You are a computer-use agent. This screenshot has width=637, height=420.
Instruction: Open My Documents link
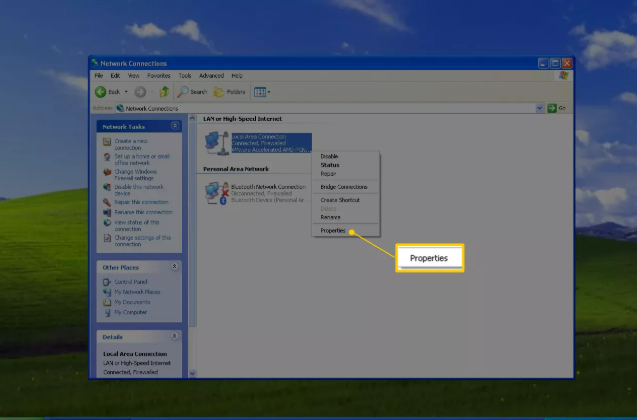pyautogui.click(x=132, y=302)
